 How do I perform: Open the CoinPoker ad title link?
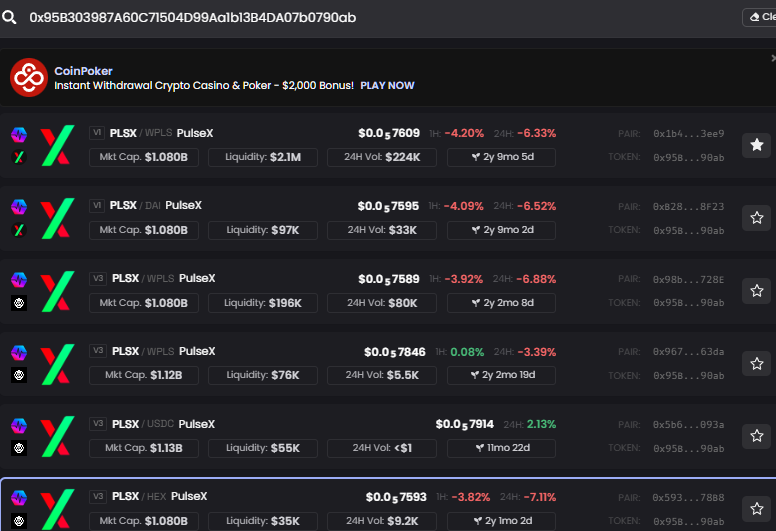83,71
